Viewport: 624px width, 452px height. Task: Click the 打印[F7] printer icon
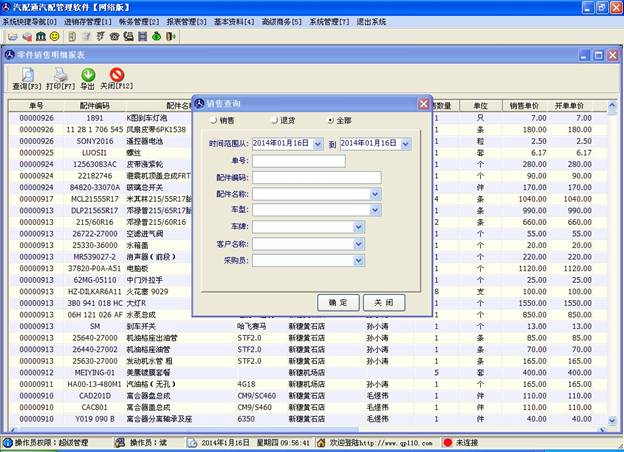[x=60, y=75]
